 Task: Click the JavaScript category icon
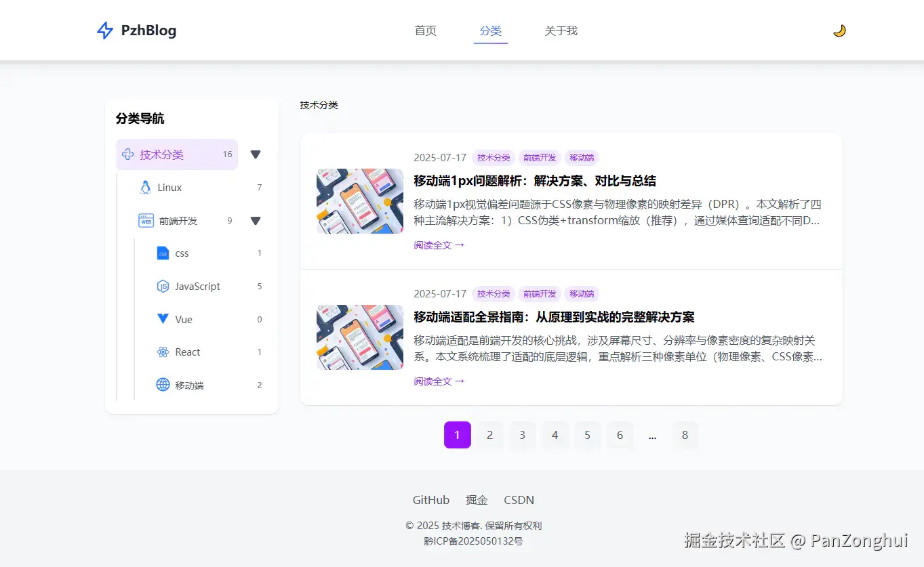(162, 286)
